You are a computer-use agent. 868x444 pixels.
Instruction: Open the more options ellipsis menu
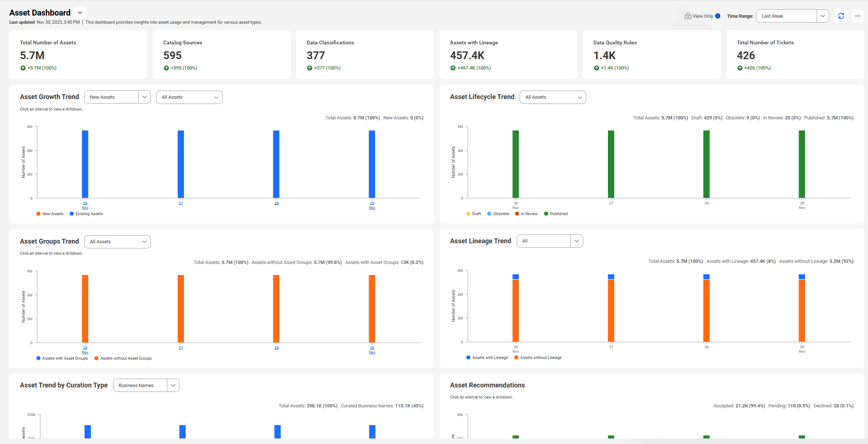click(x=858, y=16)
